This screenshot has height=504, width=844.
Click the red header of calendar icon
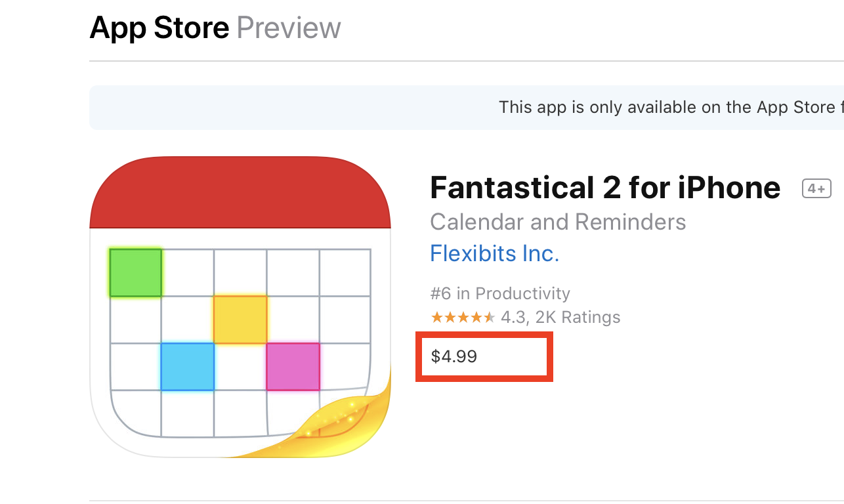click(x=240, y=192)
